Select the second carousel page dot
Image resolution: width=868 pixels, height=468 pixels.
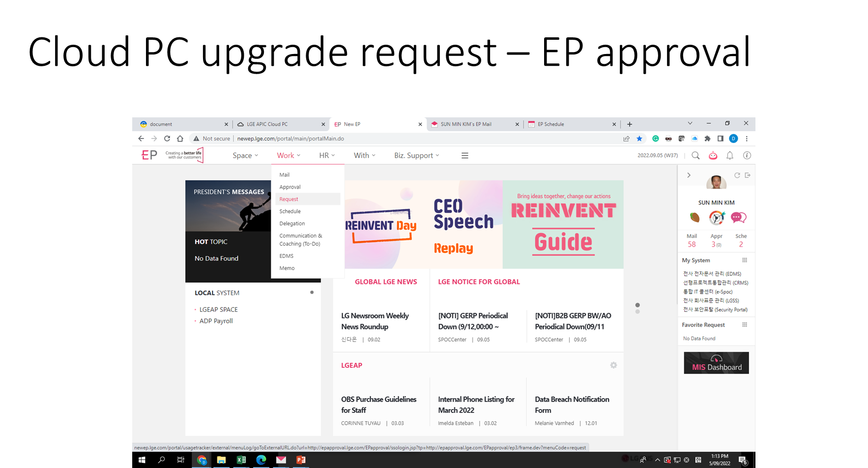pyautogui.click(x=637, y=312)
